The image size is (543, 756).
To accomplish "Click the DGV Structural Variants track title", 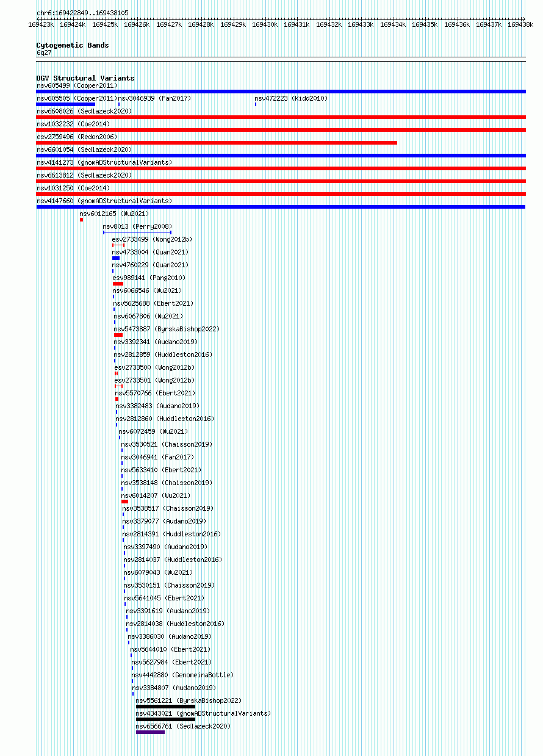I will pyautogui.click(x=85, y=78).
